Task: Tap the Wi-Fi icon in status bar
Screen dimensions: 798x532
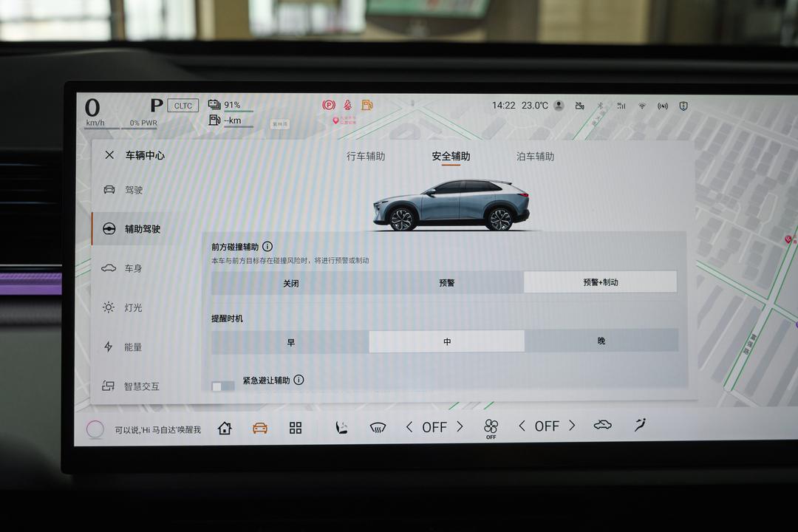Action: 642,106
